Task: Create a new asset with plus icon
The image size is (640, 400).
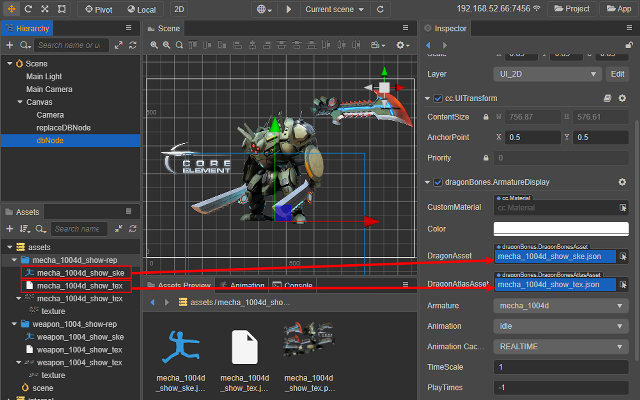Action: (9, 229)
